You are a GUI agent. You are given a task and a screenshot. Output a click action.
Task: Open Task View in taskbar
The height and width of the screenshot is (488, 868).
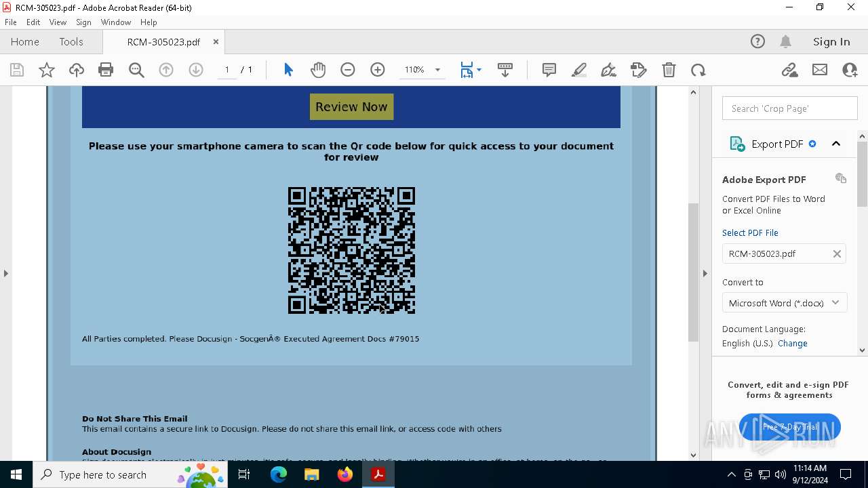[x=245, y=474]
